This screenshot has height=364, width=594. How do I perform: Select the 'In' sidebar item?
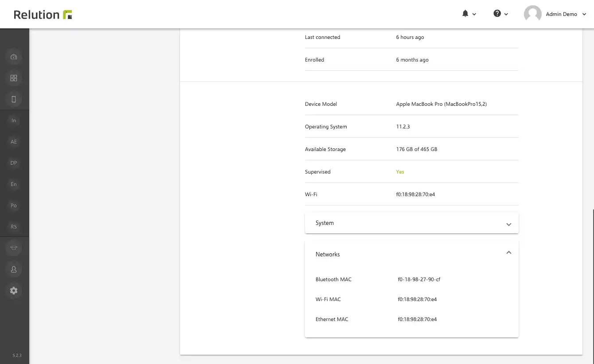14,120
